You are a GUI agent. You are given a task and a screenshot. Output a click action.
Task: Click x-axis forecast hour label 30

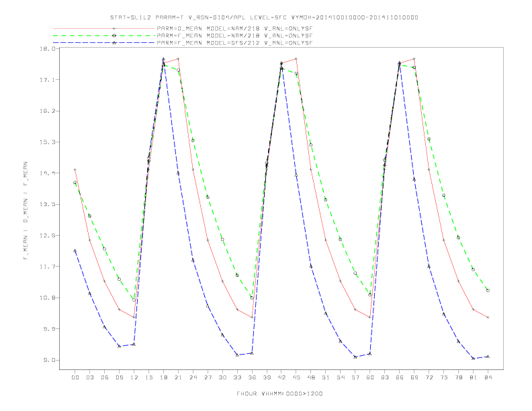tap(222, 377)
